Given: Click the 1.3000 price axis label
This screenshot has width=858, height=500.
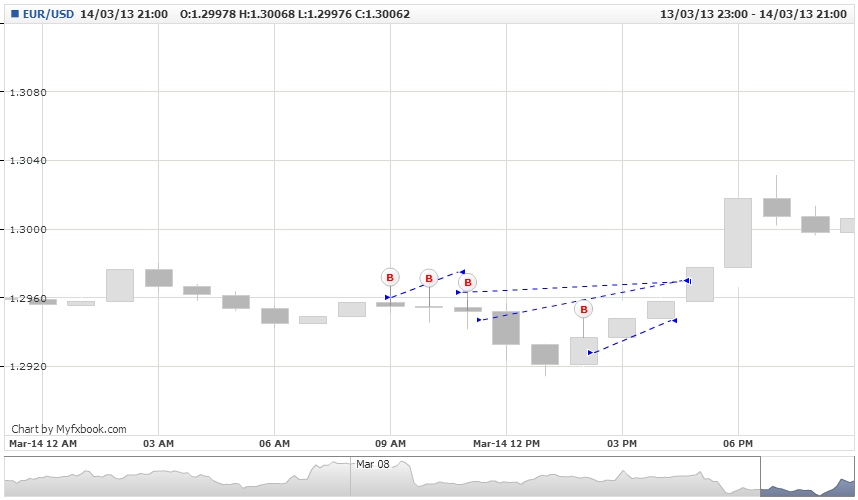Looking at the screenshot, I should coord(28,230).
